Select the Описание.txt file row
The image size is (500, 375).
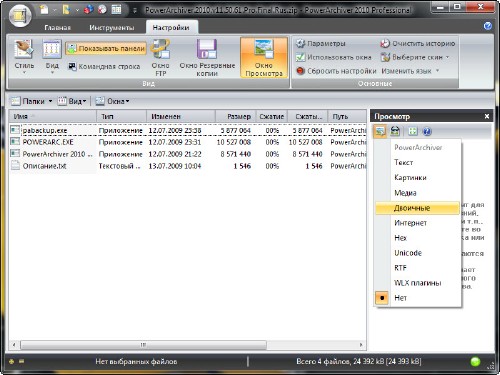click(x=187, y=166)
